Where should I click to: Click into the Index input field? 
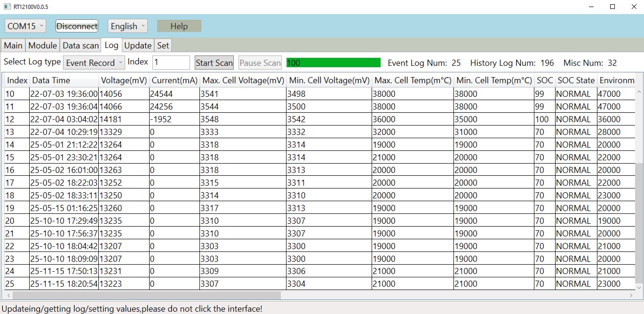tap(171, 63)
